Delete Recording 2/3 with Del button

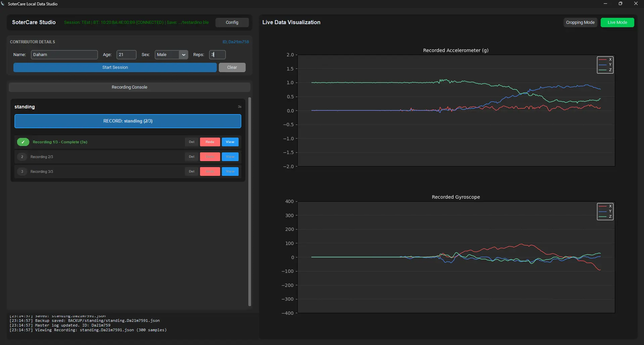(191, 157)
